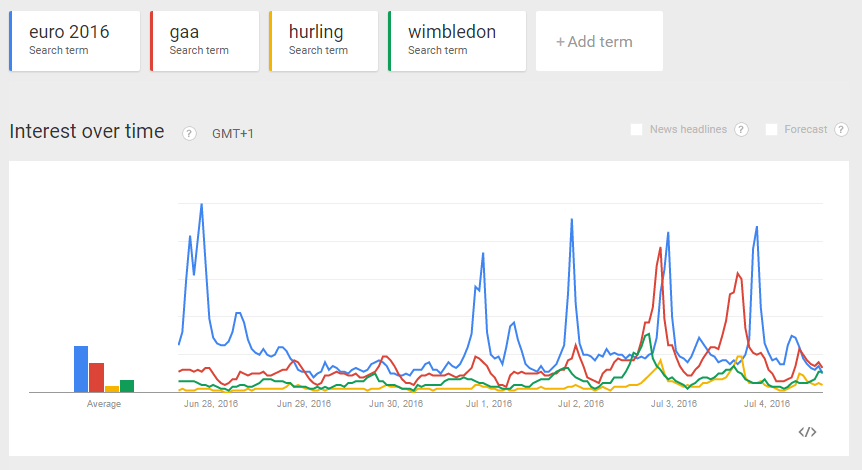This screenshot has width=862, height=470.
Task: Toggle the Forecast checkbox
Action: (771, 130)
